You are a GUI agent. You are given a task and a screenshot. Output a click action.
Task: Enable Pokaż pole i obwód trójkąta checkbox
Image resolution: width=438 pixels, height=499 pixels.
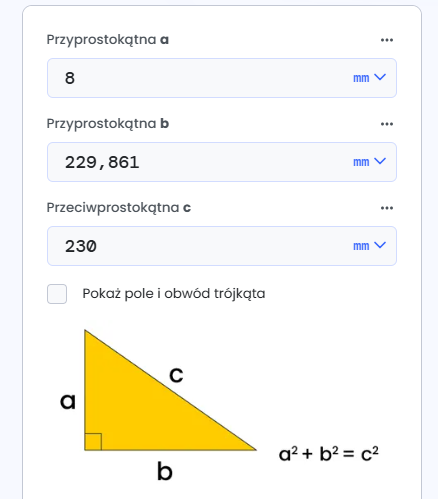(57, 294)
